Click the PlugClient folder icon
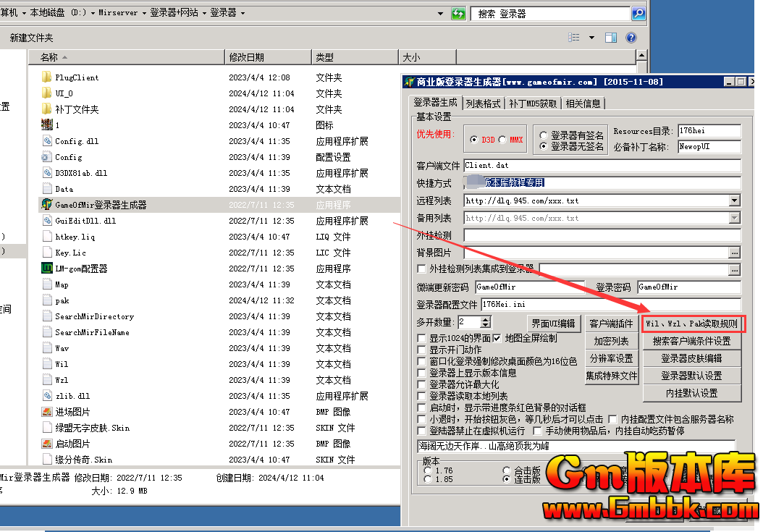The width and height of the screenshot is (763, 532). pyautogui.click(x=47, y=77)
